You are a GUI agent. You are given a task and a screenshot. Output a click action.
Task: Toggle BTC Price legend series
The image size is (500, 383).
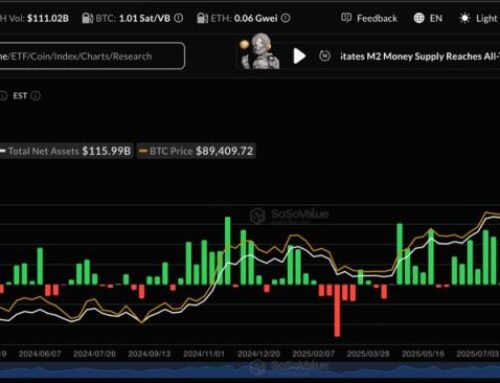pos(196,151)
